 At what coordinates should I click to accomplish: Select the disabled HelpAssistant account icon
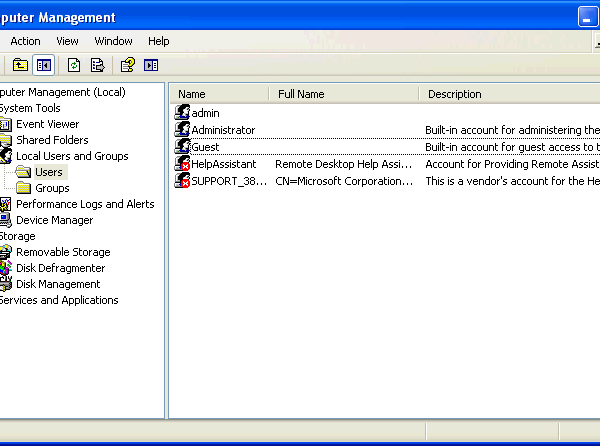183,163
